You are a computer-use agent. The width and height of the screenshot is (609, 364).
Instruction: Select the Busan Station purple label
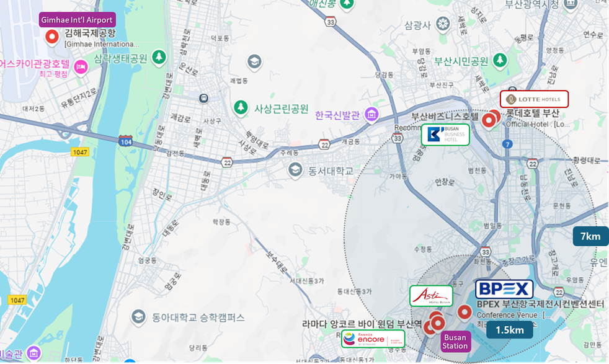tap(455, 342)
